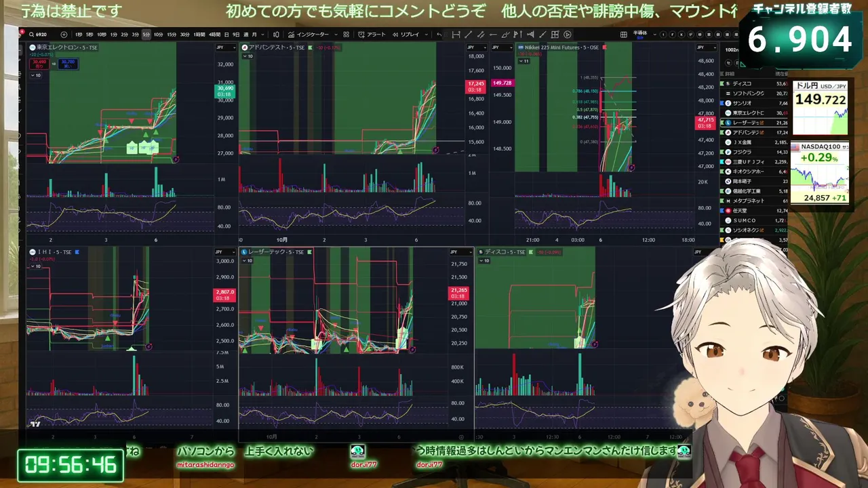Click the IHI chart symbol title

(54, 252)
